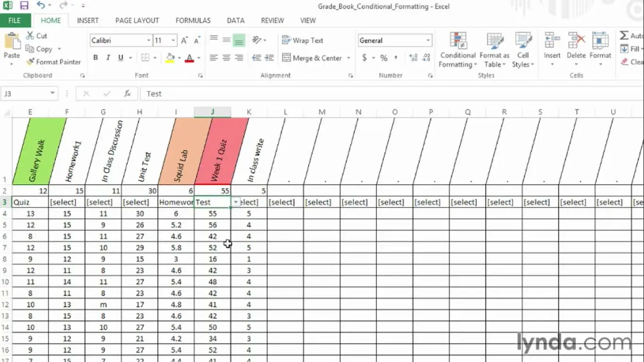This screenshot has height=362, width=644.
Task: Click the Format Painter brush icon
Action: (x=30, y=62)
